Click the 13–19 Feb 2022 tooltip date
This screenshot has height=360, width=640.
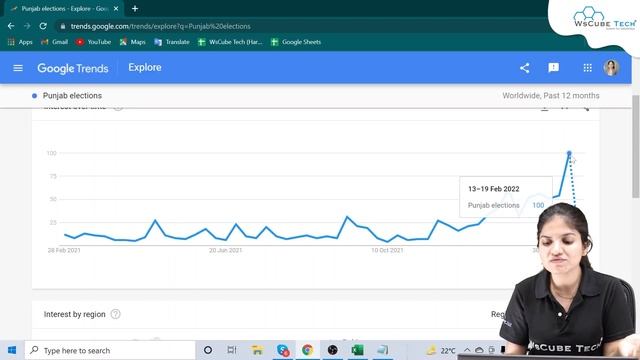pyautogui.click(x=493, y=189)
